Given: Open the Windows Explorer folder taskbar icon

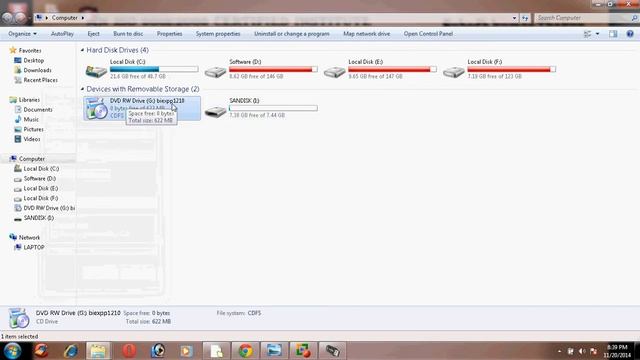Looking at the screenshot, I should (x=98, y=351).
